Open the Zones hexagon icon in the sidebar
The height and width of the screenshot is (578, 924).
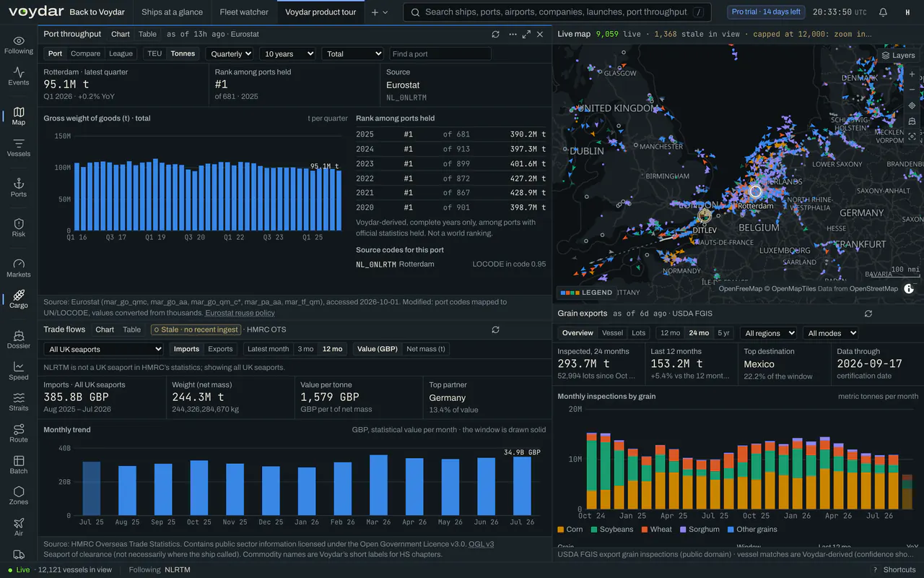click(x=19, y=496)
